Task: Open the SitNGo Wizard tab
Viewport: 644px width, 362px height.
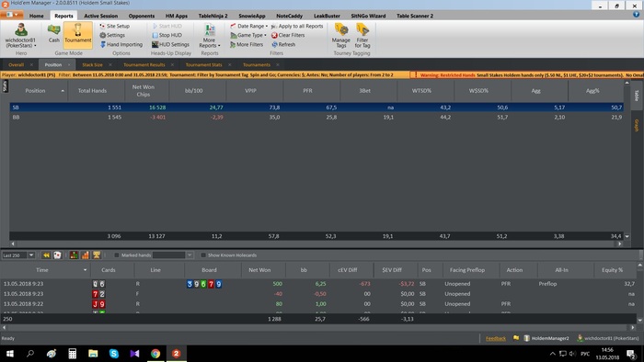Action: 368,16
